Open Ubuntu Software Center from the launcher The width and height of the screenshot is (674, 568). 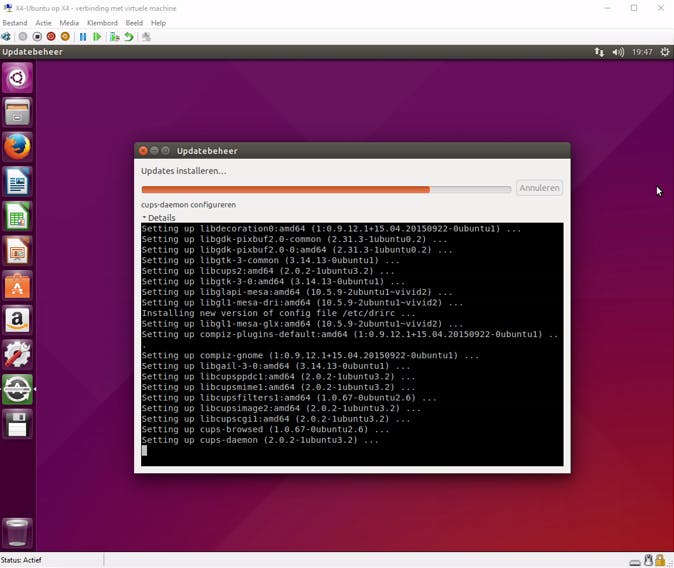pyautogui.click(x=17, y=286)
